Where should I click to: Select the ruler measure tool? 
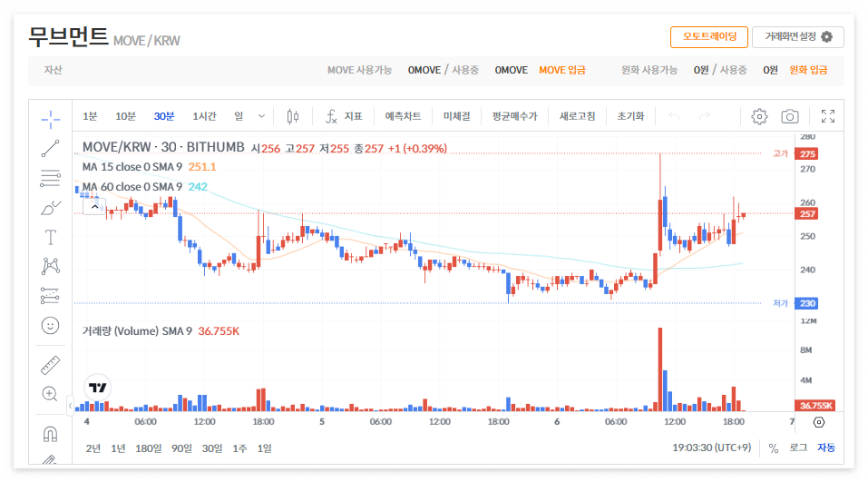pyautogui.click(x=51, y=366)
